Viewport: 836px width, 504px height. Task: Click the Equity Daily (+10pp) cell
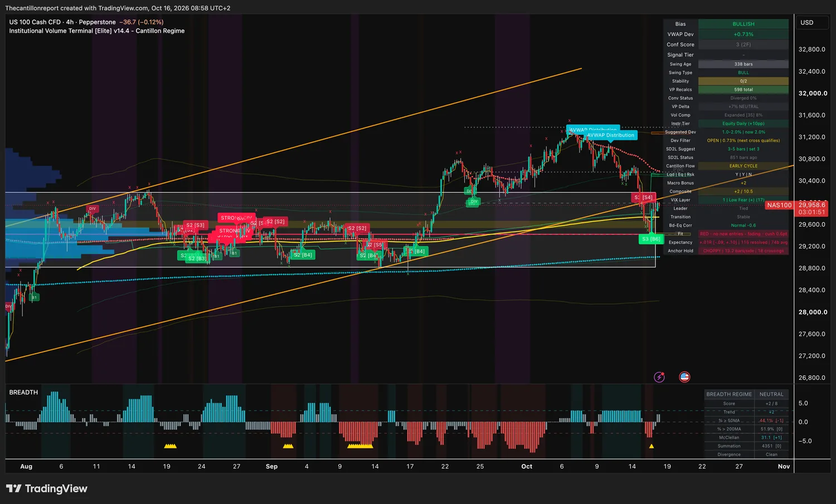tap(743, 124)
